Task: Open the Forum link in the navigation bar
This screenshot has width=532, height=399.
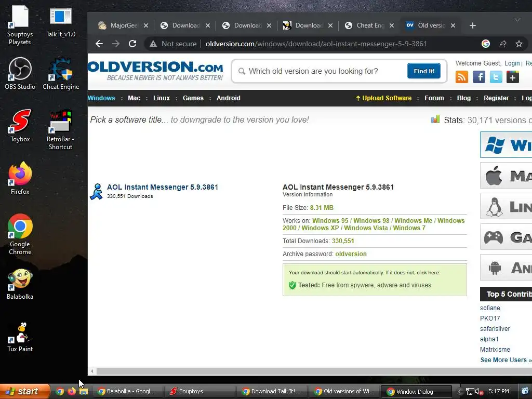Action: coord(434,98)
